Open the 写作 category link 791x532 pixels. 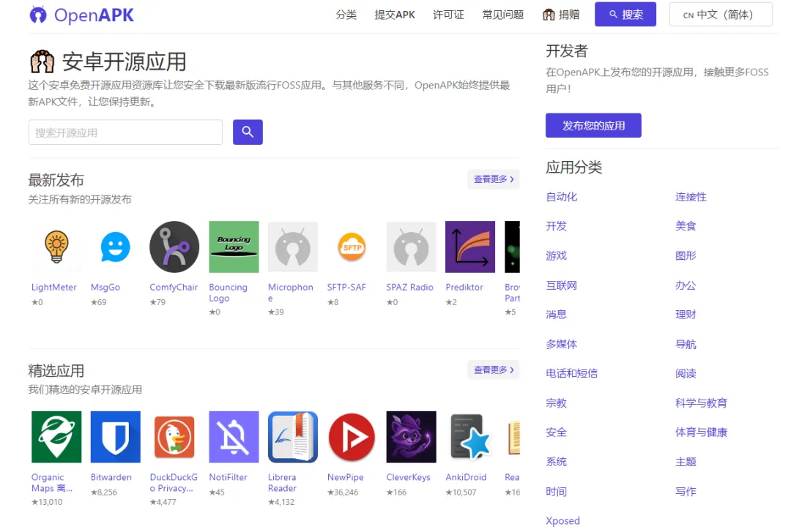(x=686, y=492)
